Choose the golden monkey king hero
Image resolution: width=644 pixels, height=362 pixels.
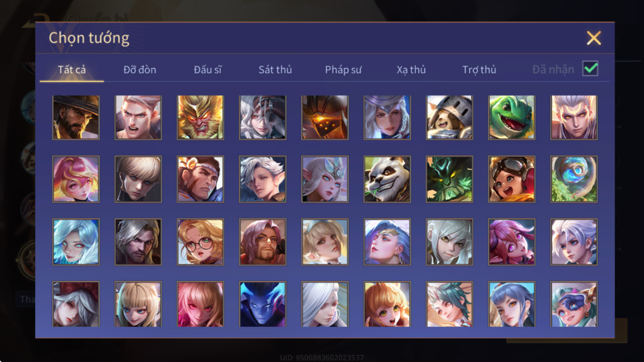(200, 118)
